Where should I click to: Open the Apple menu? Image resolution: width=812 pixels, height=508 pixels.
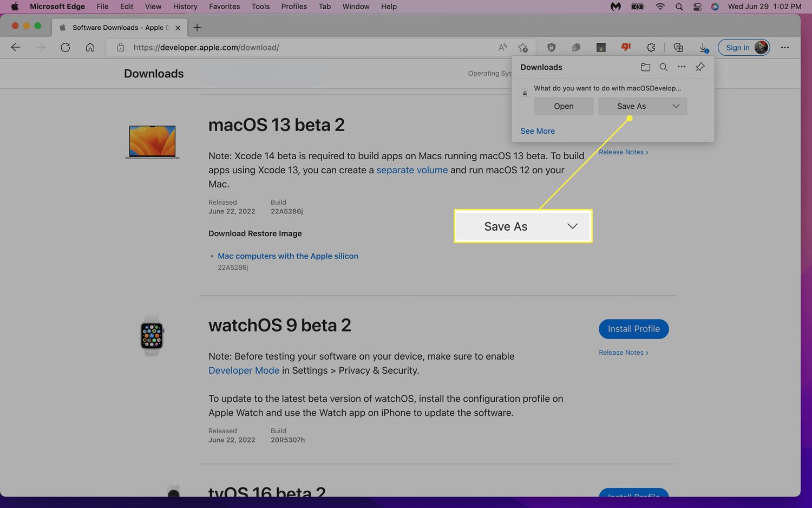pos(15,6)
